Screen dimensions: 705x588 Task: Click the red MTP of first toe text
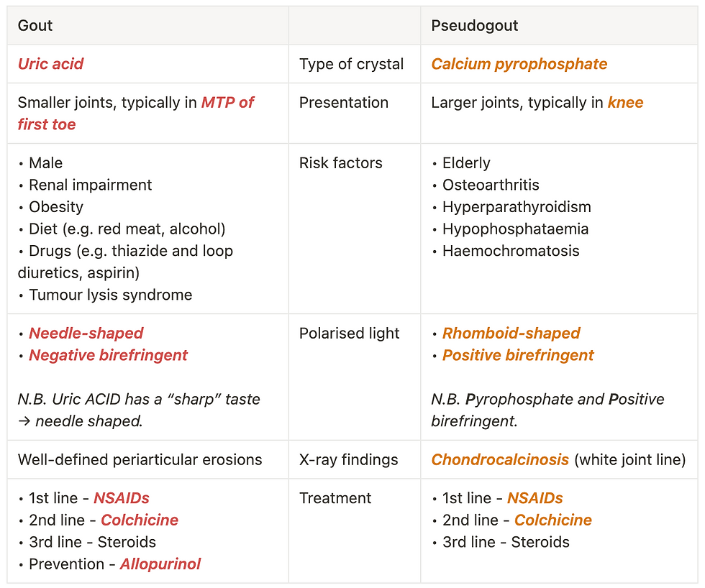pyautogui.click(x=227, y=103)
